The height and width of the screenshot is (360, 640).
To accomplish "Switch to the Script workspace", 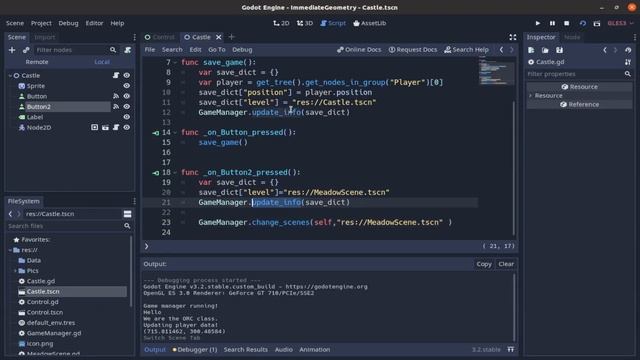I will pyautogui.click(x=333, y=23).
